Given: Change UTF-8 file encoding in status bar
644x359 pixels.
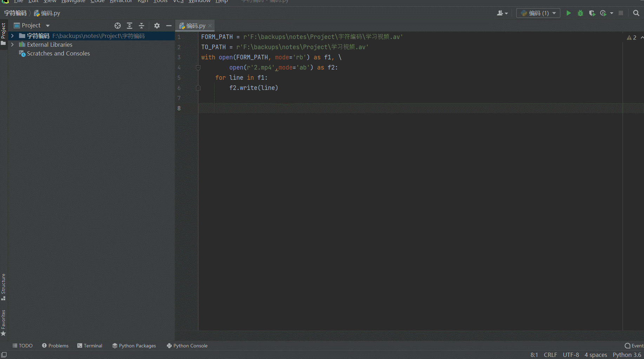Looking at the screenshot, I should 571,355.
